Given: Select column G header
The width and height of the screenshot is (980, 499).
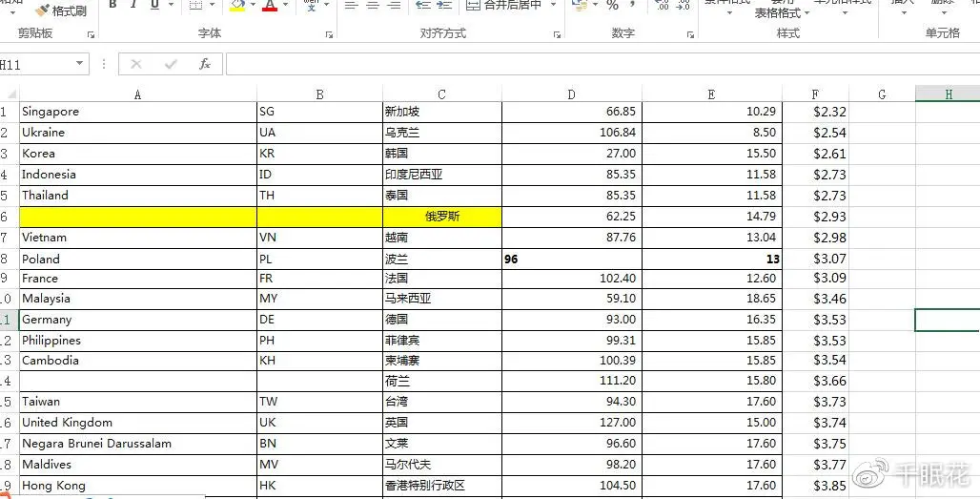Looking at the screenshot, I should coord(882,94).
